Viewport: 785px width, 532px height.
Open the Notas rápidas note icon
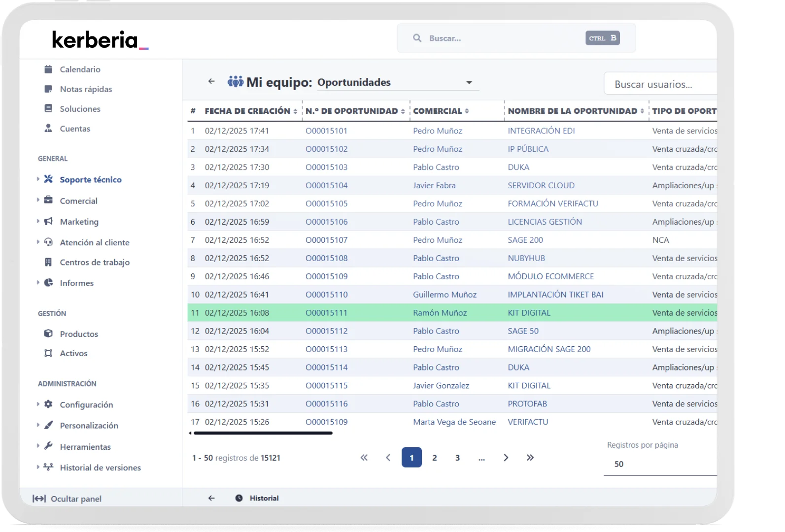pyautogui.click(x=48, y=89)
